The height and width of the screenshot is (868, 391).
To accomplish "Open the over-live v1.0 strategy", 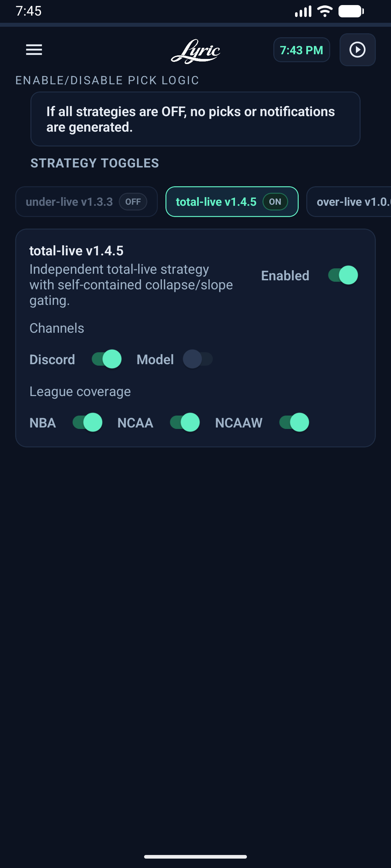I will point(351,201).
